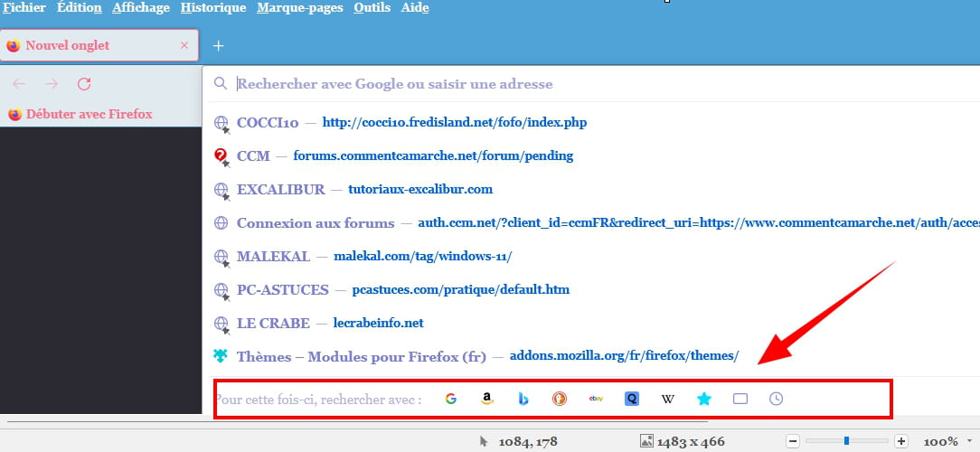Open COCCI10 suggestion

[591, 123]
